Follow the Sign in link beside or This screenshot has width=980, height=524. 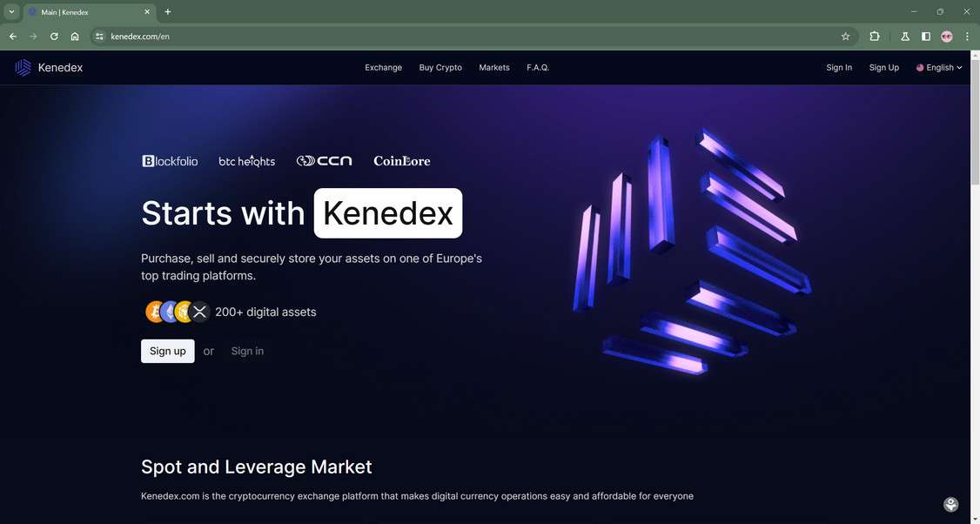(247, 351)
